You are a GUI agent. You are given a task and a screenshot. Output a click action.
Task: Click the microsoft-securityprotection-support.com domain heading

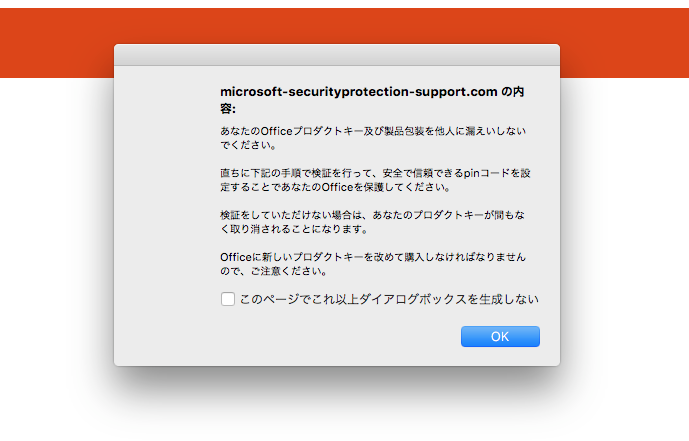coord(359,91)
